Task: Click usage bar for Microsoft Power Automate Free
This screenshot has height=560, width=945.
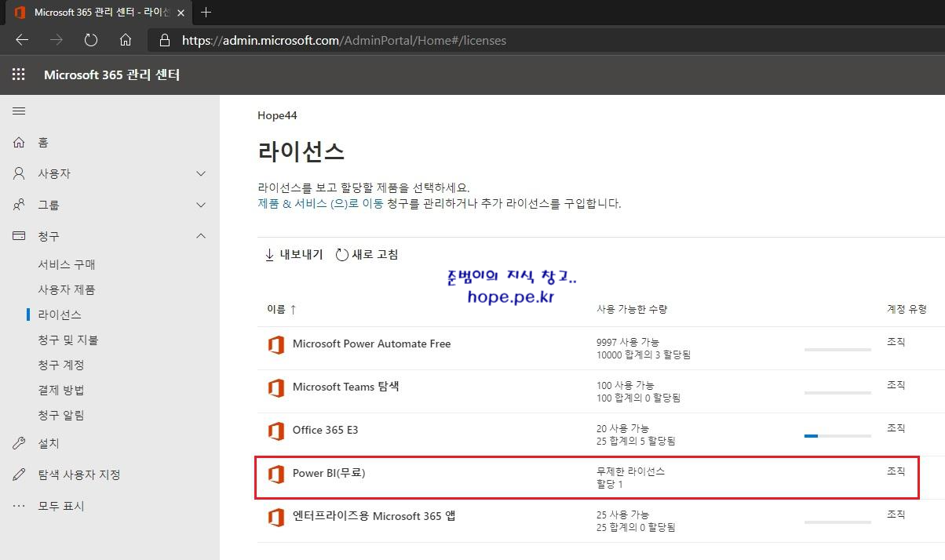Action: pos(837,349)
